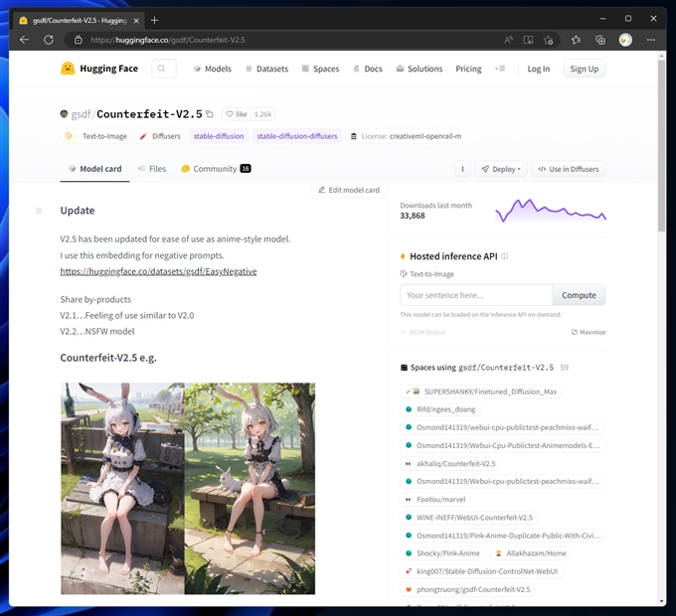The image size is (676, 616).
Task: Open Rifd/ngees_doang space
Action: (440, 409)
